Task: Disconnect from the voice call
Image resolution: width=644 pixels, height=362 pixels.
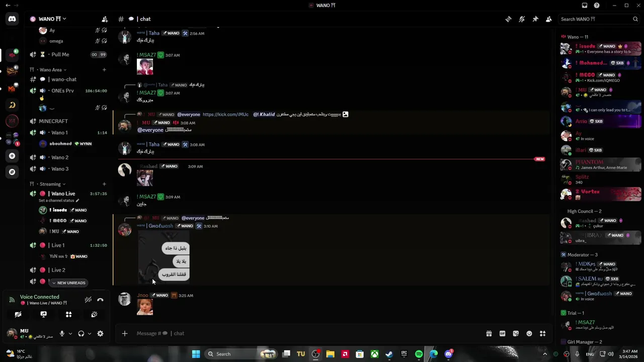Action: (100, 300)
